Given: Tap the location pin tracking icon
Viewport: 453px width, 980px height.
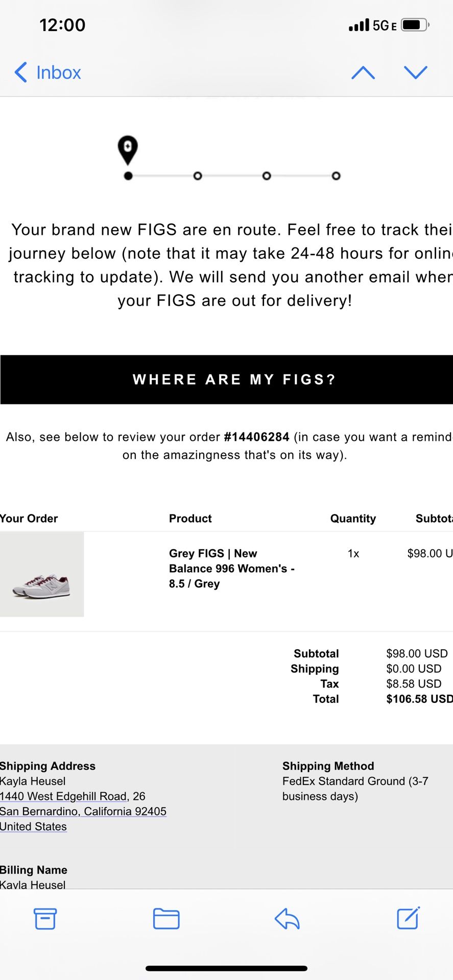Looking at the screenshot, I should (128, 149).
